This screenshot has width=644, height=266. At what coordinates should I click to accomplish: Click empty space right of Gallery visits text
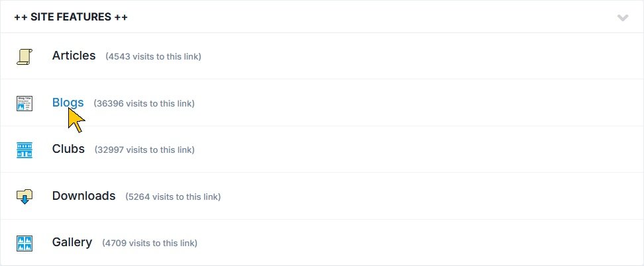[x=411, y=243]
